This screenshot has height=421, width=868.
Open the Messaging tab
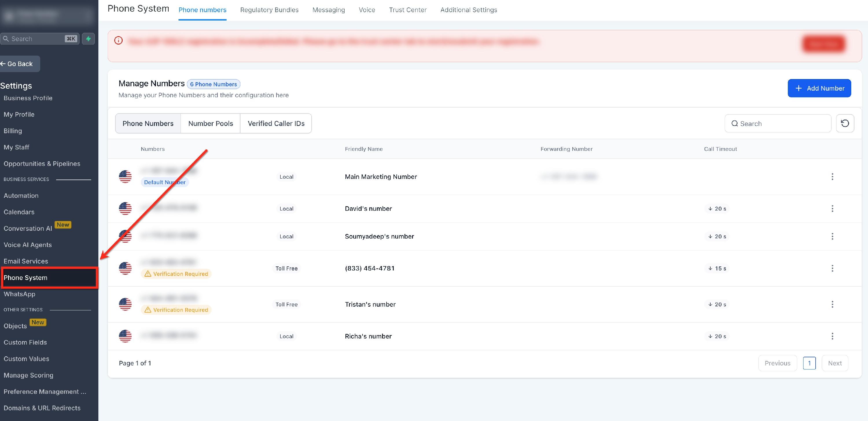pyautogui.click(x=328, y=10)
